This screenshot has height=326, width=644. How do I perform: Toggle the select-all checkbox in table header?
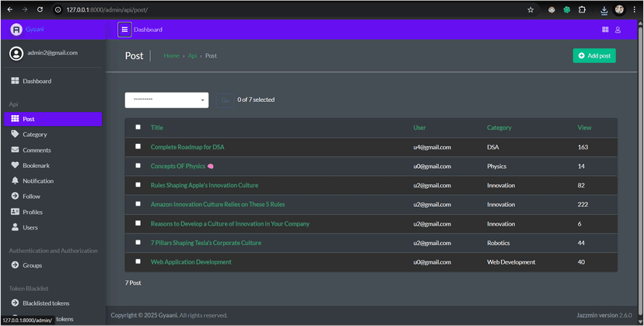click(138, 127)
